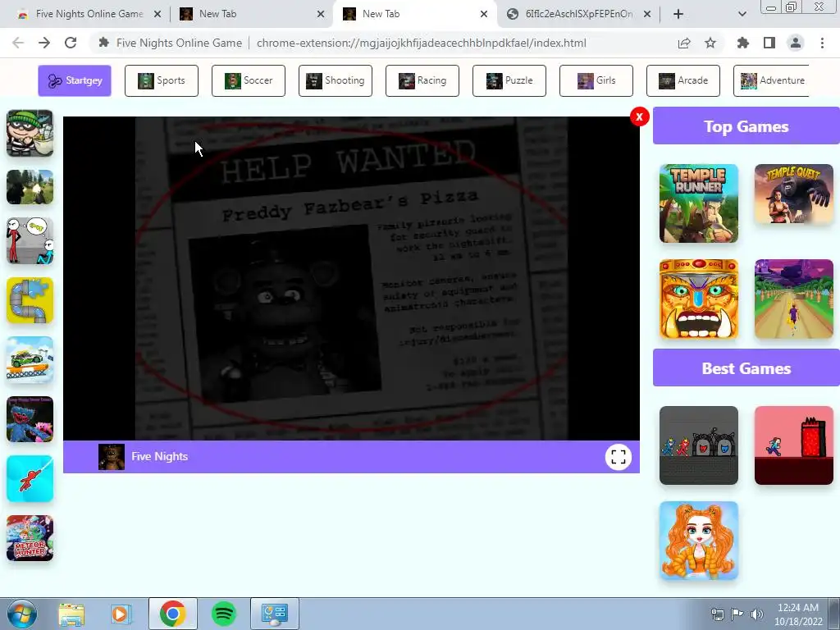Enter fullscreen mode for Five Nights
Image resolution: width=840 pixels, height=630 pixels.
[619, 457]
